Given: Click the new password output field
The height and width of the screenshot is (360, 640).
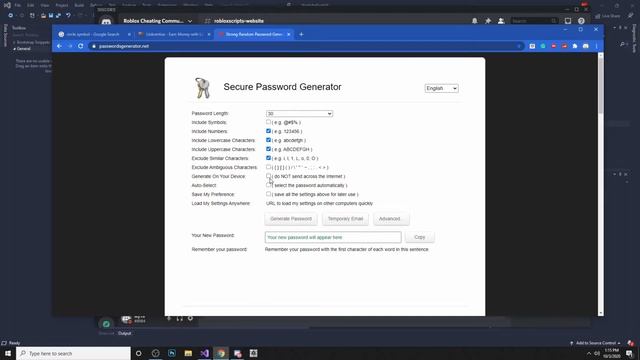Looking at the screenshot, I should (333, 237).
